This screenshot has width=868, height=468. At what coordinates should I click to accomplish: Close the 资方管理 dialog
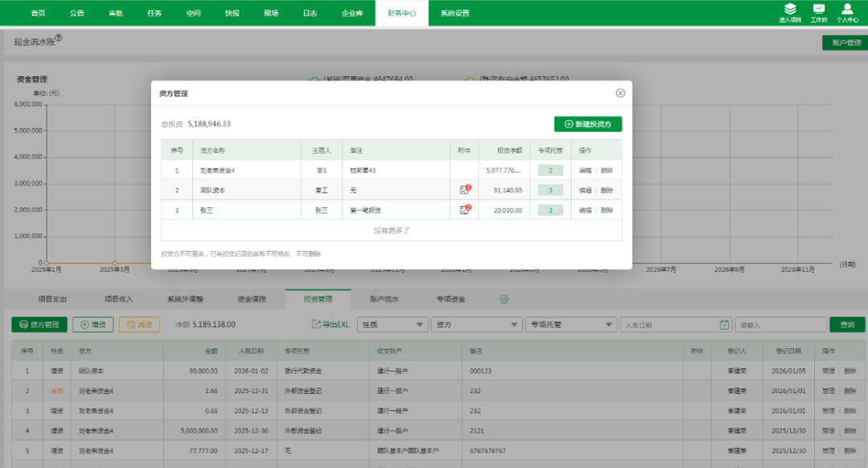[x=620, y=93]
